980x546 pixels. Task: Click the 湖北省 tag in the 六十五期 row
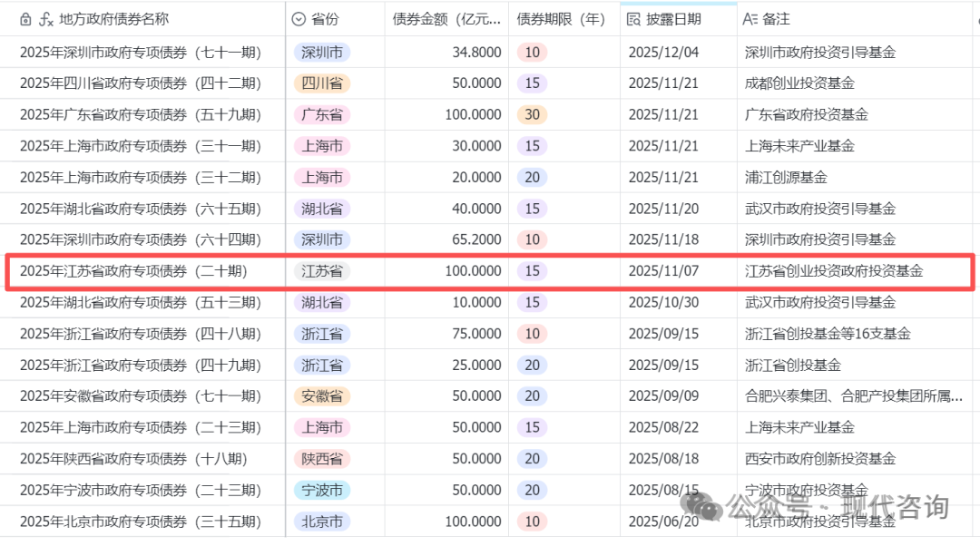point(322,209)
